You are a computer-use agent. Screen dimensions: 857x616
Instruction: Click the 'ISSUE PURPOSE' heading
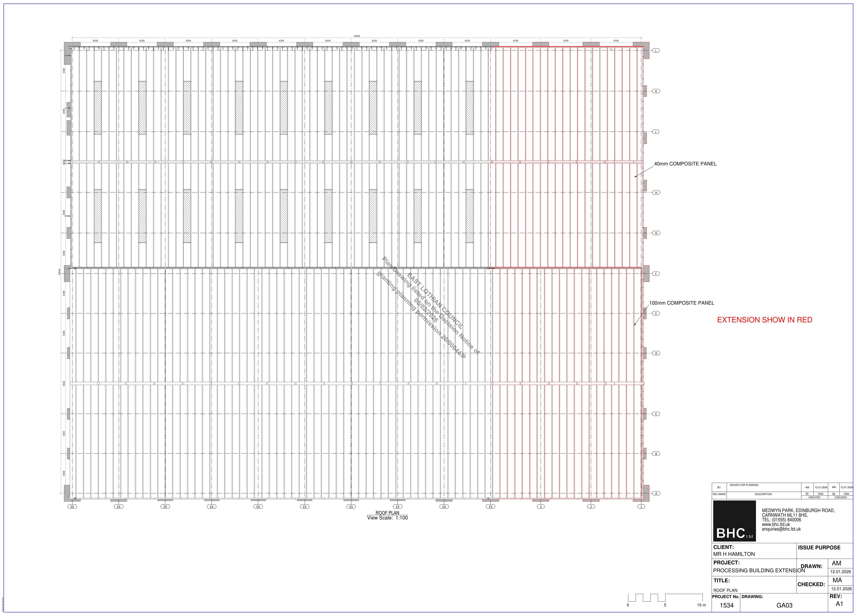click(819, 547)
